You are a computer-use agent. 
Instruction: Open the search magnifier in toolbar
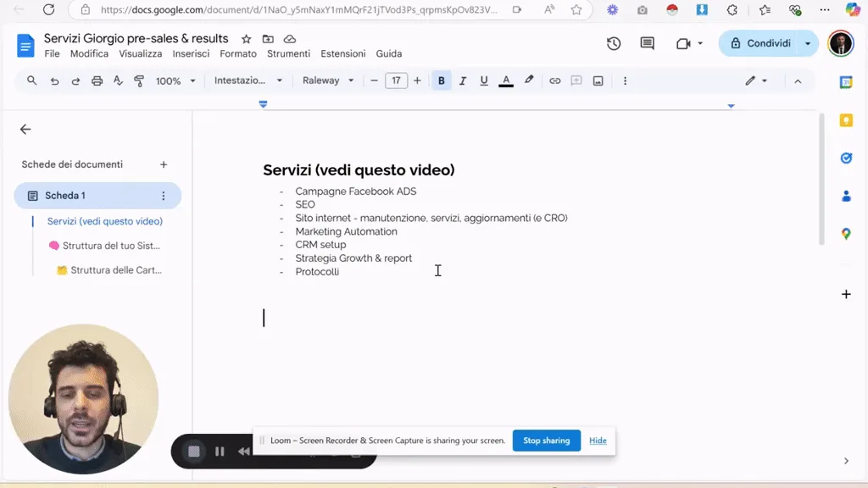click(31, 80)
